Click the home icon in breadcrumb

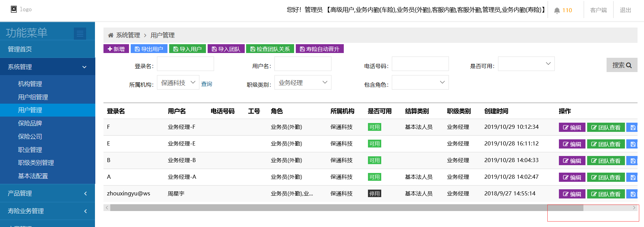pos(111,35)
